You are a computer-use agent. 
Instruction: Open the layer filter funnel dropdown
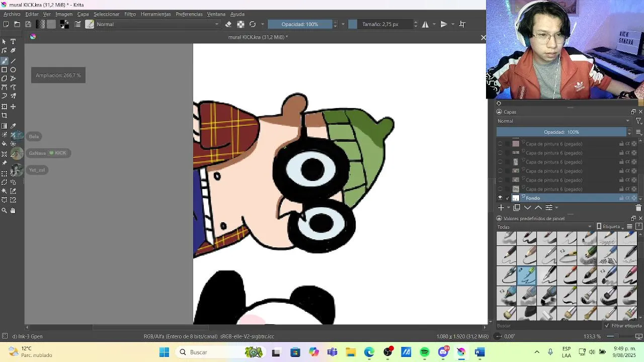[638, 121]
